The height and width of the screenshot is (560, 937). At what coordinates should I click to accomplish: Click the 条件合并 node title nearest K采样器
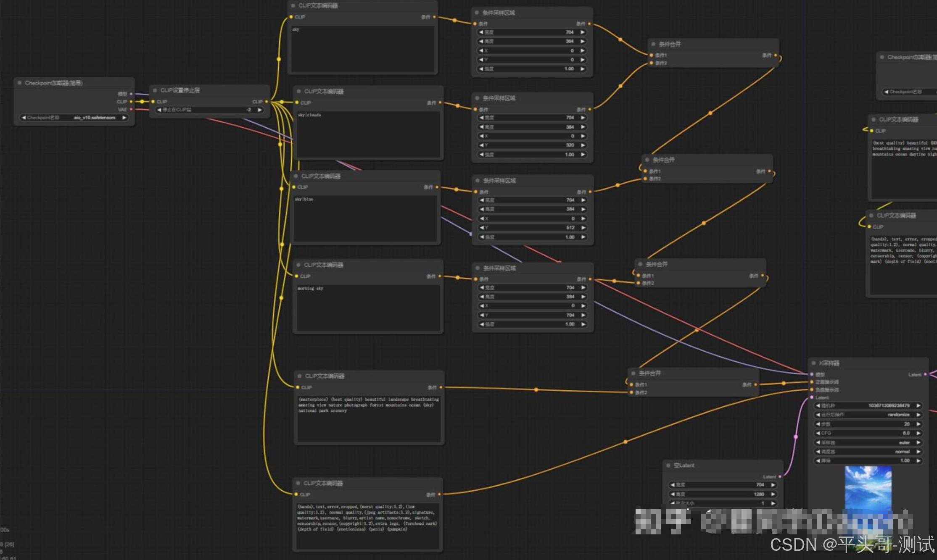[650, 373]
